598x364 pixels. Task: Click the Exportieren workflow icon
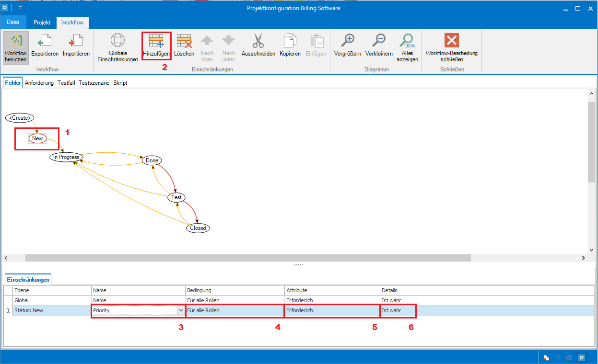tap(45, 42)
